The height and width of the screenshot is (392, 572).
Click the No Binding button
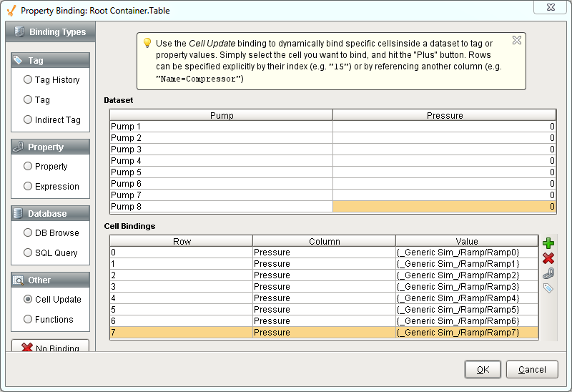pos(50,348)
